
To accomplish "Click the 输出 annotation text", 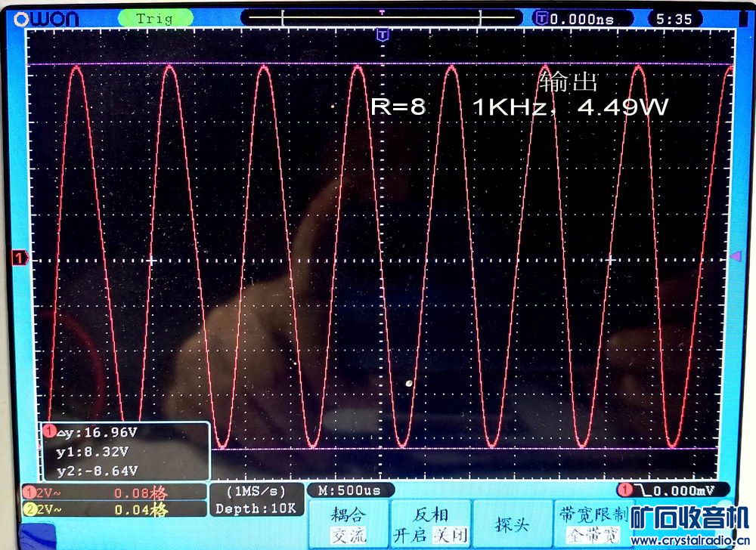I will tap(568, 81).
